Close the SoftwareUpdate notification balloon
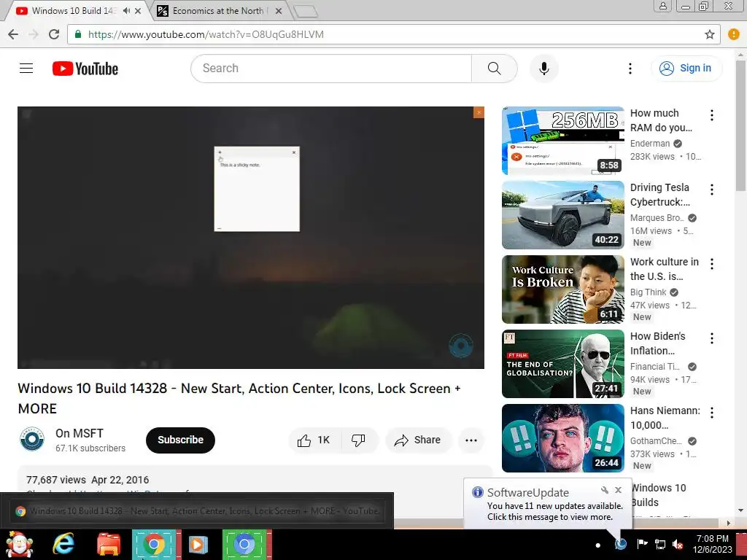Image resolution: width=747 pixels, height=560 pixels. [x=618, y=490]
